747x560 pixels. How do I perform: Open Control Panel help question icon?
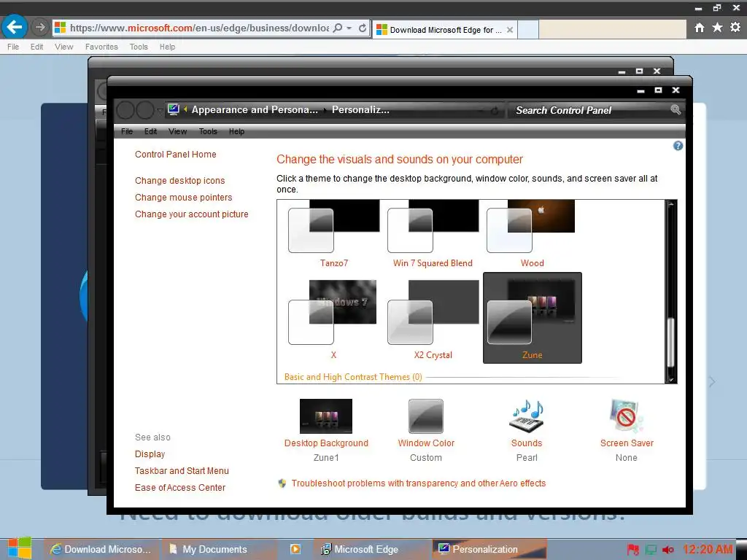click(678, 146)
